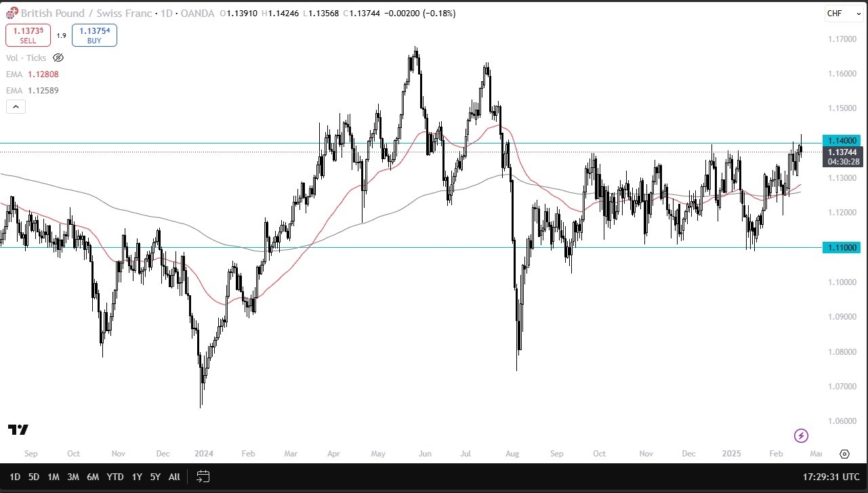The height and width of the screenshot is (493, 868).
Task: Select the All time range tab
Action: 174,477
